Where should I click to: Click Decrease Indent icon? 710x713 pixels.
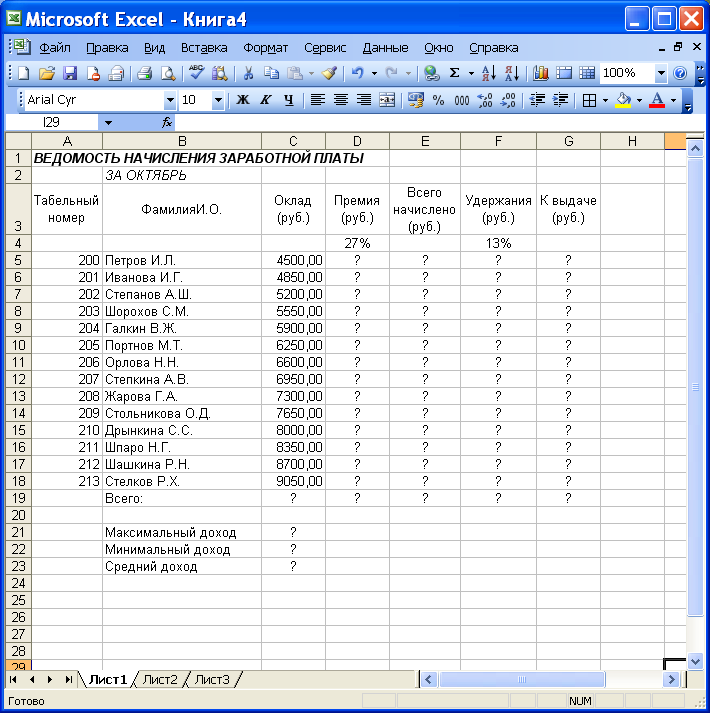pos(537,100)
